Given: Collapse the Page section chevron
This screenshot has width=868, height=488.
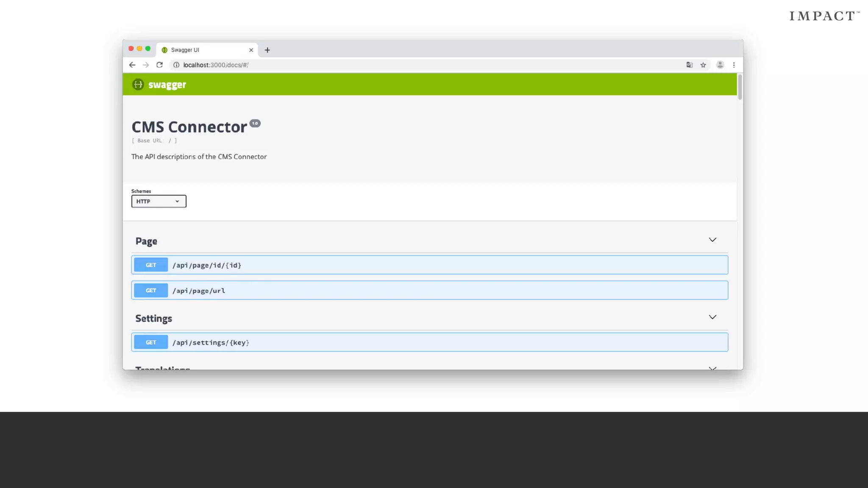Looking at the screenshot, I should pyautogui.click(x=712, y=240).
